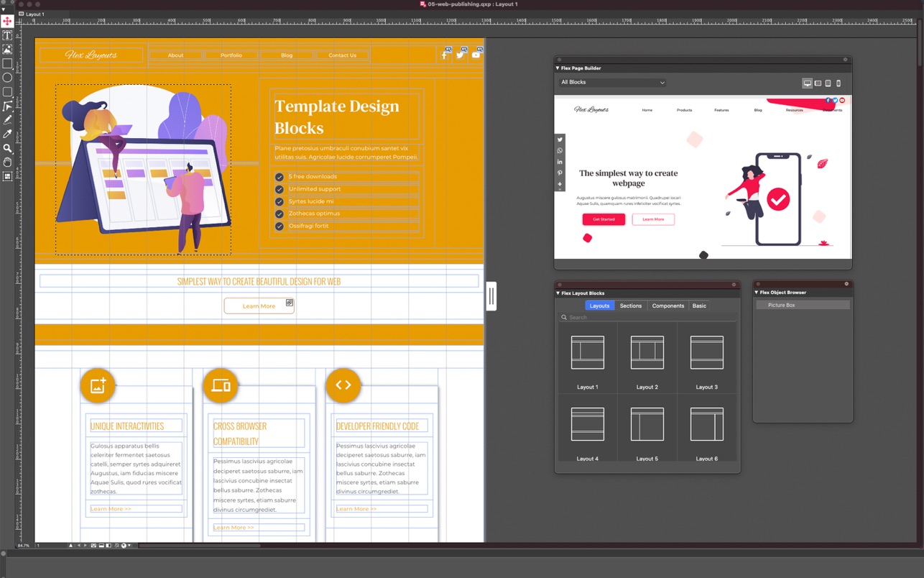Select the Rounded Rectangle Box tool
Viewport: 924px width, 578px height.
(x=7, y=92)
